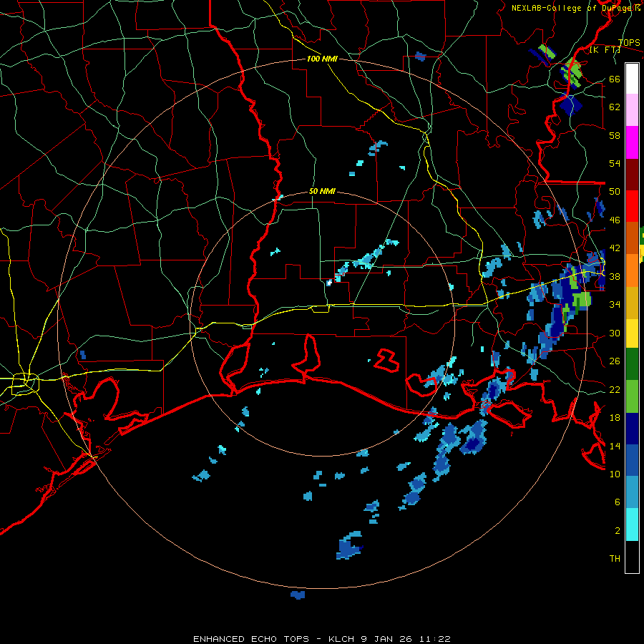Click the 100 NMI range ring label
This screenshot has width=644, height=644.
(x=322, y=59)
